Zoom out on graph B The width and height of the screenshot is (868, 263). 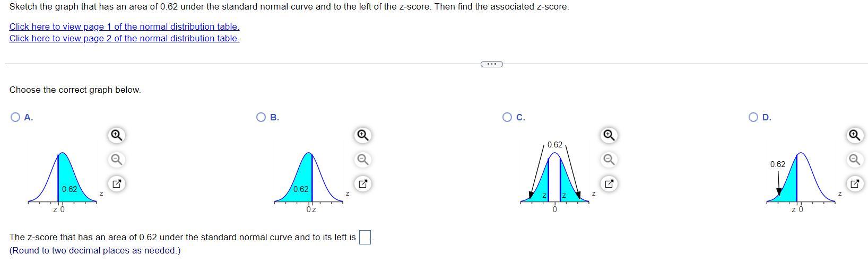362,159
